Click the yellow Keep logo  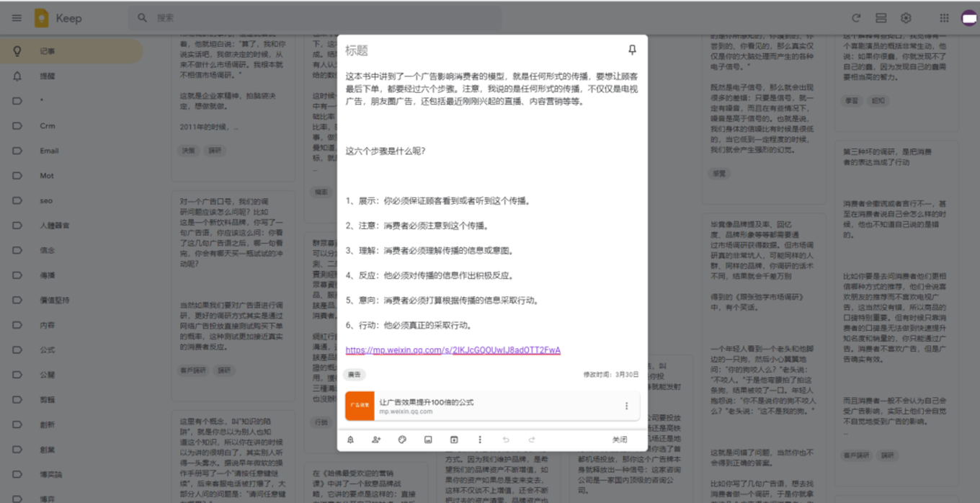point(42,18)
